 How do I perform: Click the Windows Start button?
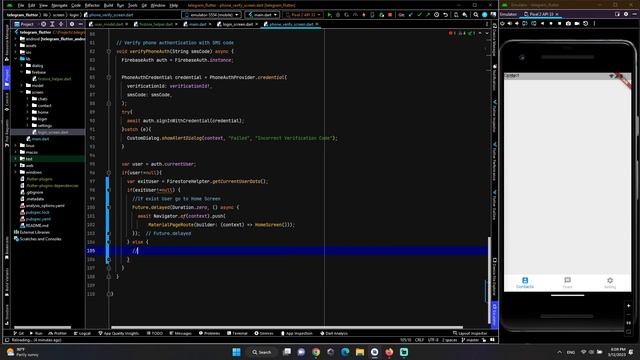(x=236, y=352)
